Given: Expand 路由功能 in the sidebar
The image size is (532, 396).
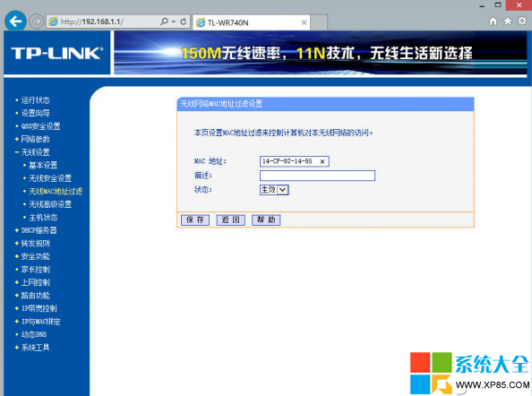Looking at the screenshot, I should click(35, 296).
